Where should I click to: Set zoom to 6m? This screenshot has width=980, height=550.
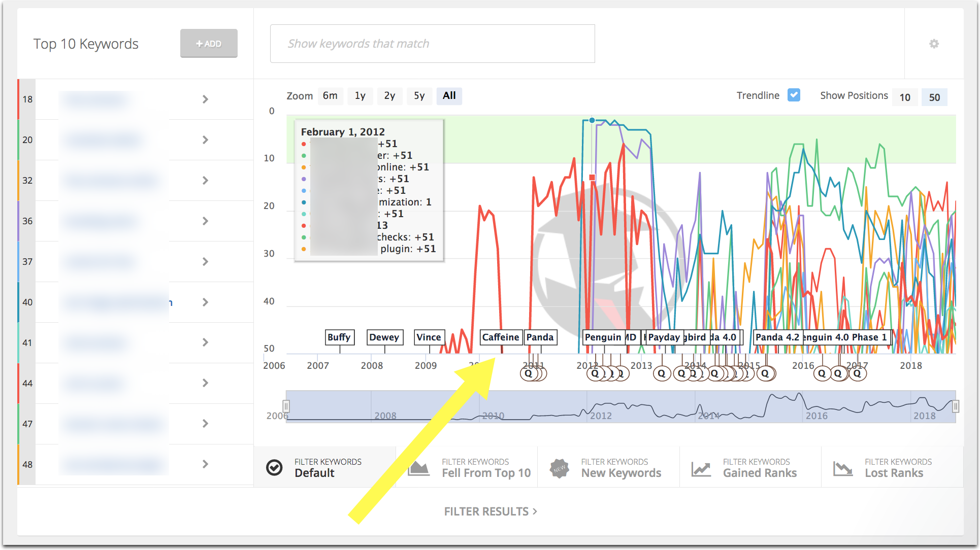point(330,96)
